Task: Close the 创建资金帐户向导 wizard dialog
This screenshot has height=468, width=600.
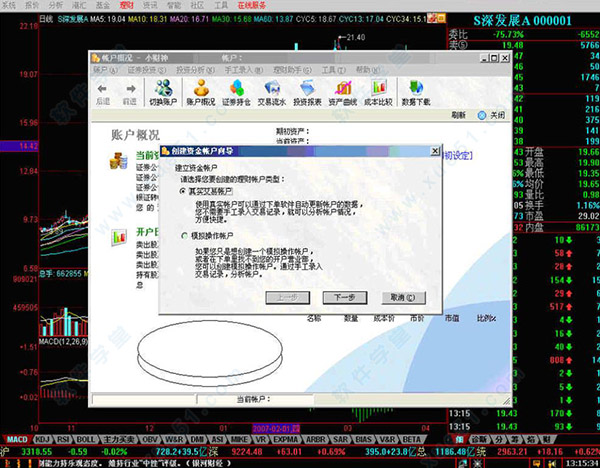Action: pos(435,151)
